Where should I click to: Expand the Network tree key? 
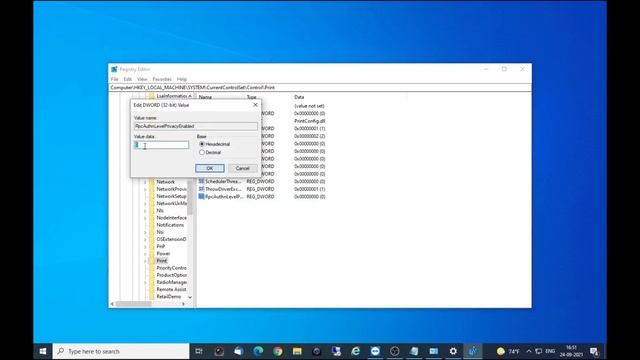[145, 182]
